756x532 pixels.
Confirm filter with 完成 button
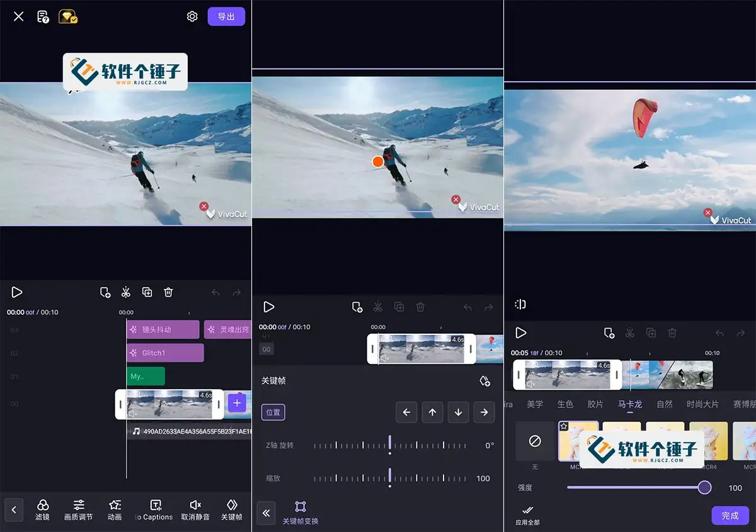(730, 516)
